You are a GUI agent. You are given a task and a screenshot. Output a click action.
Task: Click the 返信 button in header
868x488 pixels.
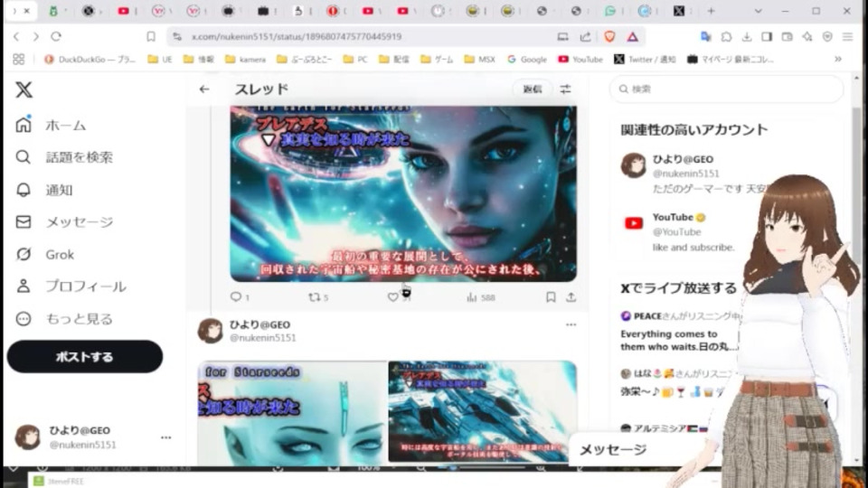[532, 89]
